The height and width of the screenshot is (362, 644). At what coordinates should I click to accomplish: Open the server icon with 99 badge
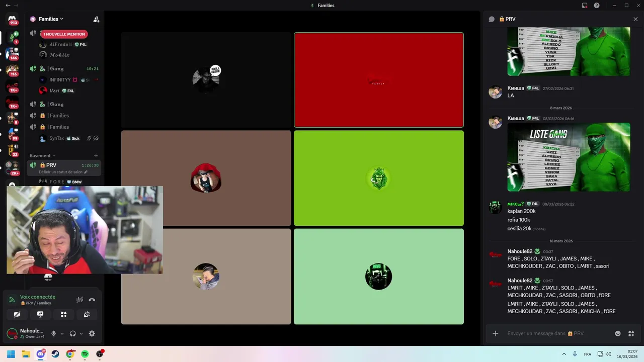(x=12, y=134)
